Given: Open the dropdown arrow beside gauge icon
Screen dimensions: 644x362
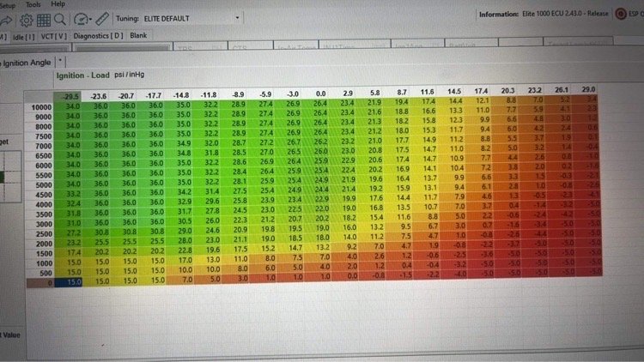Looking at the screenshot, I should 91,20.
